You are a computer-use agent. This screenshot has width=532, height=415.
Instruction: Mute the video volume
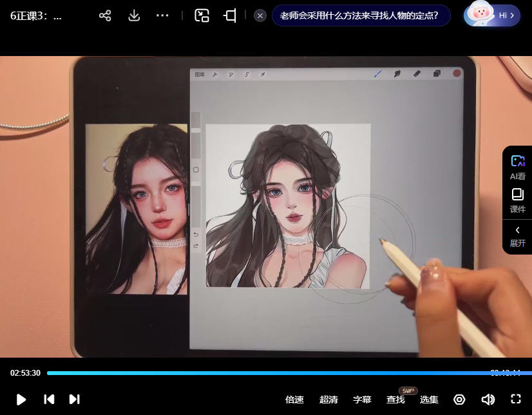point(488,400)
